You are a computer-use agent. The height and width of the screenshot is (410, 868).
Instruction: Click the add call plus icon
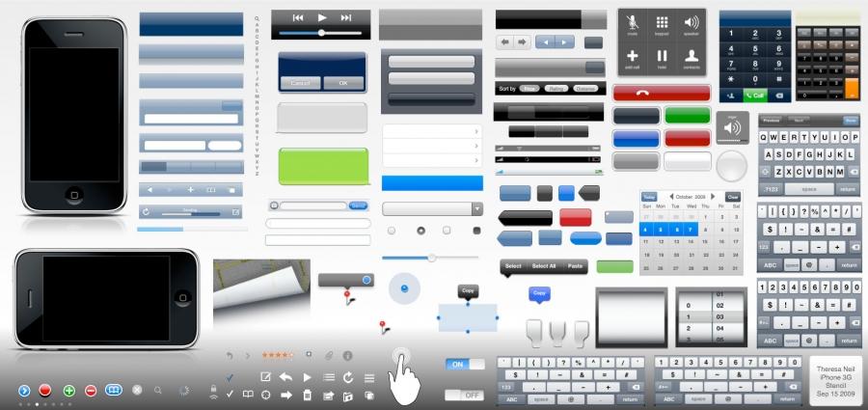632,55
